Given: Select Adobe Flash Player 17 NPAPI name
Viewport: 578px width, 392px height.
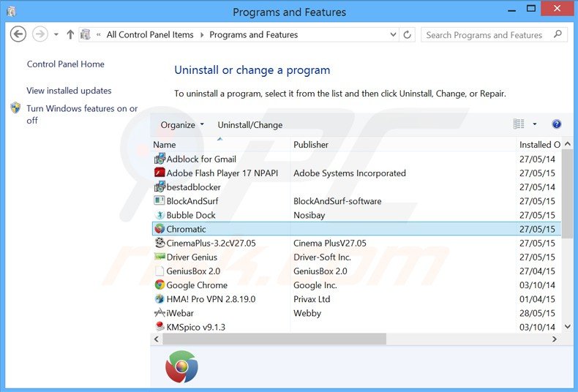Looking at the screenshot, I should pyautogui.click(x=222, y=173).
